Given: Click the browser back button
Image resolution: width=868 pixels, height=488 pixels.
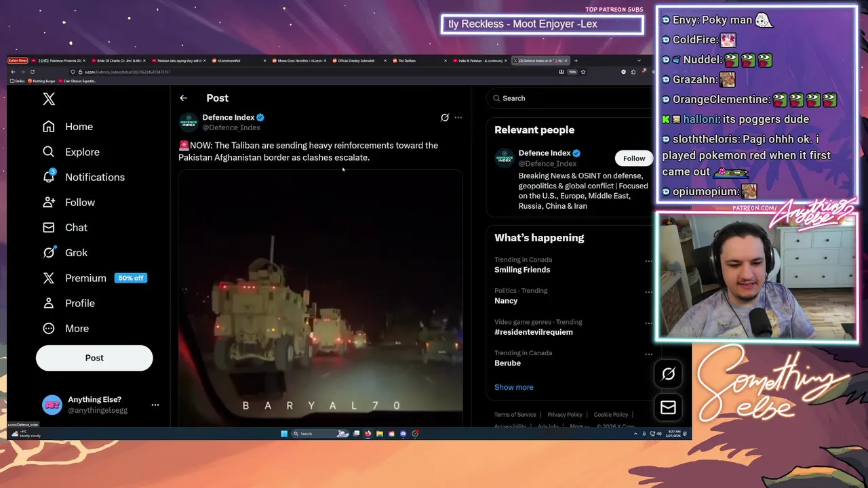Looking at the screenshot, I should click(x=13, y=72).
